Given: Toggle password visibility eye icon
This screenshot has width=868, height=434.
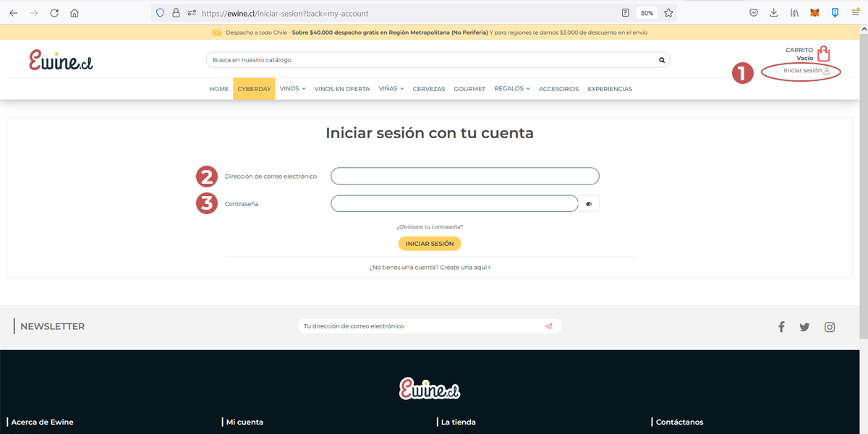Looking at the screenshot, I should 589,204.
